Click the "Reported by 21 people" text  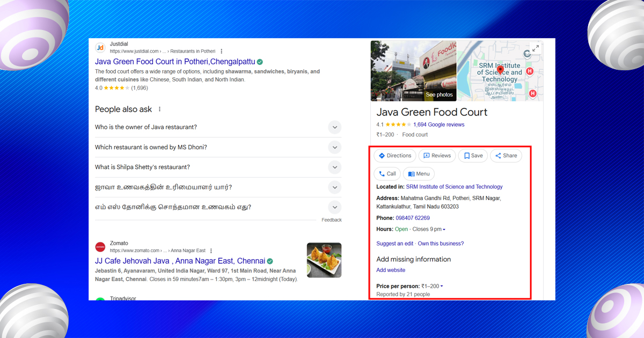pyautogui.click(x=403, y=295)
